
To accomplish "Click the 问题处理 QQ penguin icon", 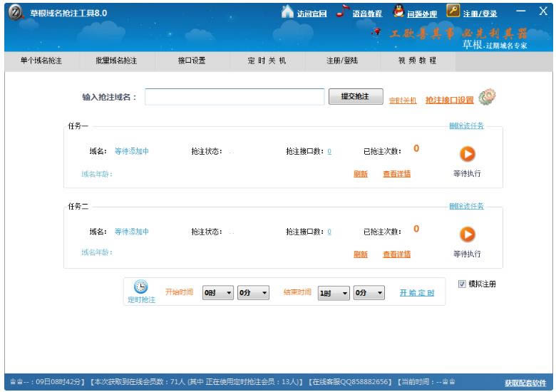I will click(x=398, y=11).
